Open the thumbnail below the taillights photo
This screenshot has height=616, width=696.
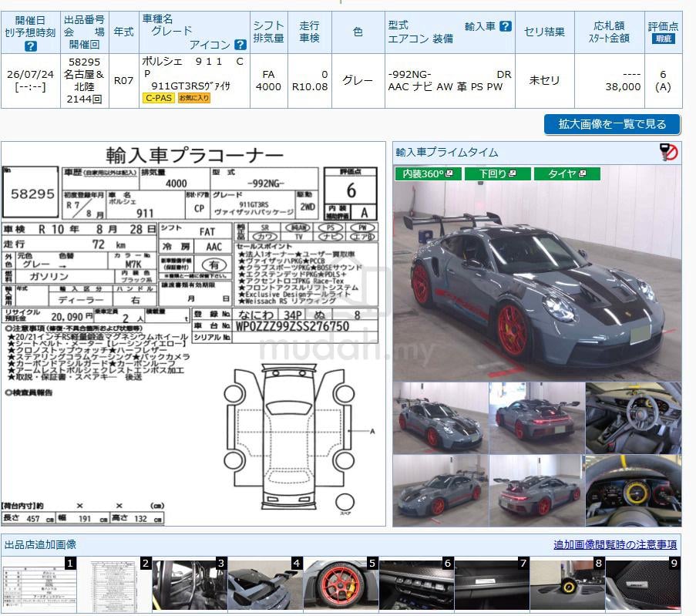536,490
